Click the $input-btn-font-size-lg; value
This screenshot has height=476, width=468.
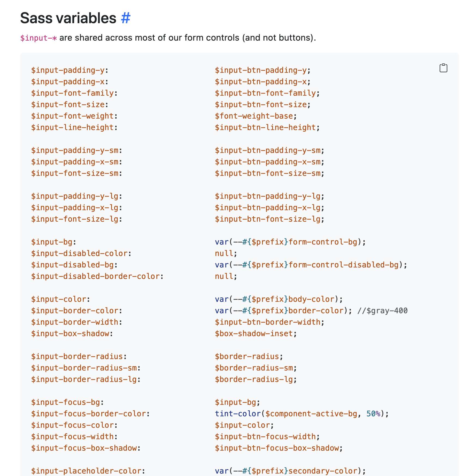point(270,219)
